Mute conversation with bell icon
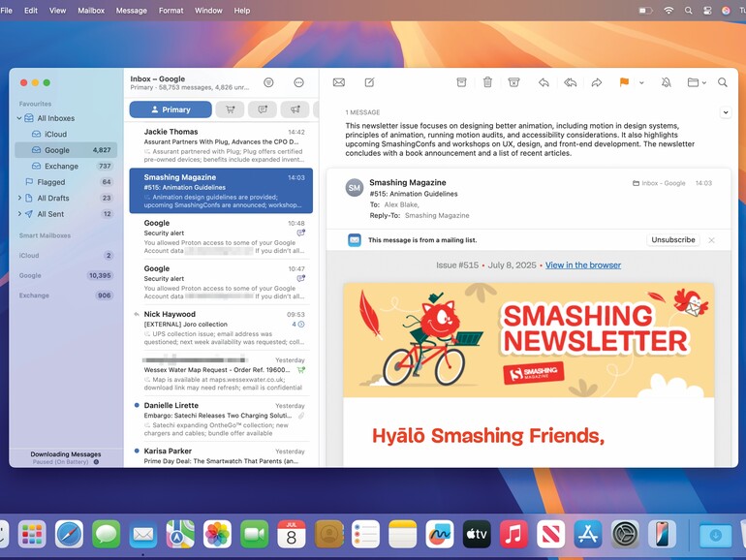The width and height of the screenshot is (746, 560). [x=667, y=82]
